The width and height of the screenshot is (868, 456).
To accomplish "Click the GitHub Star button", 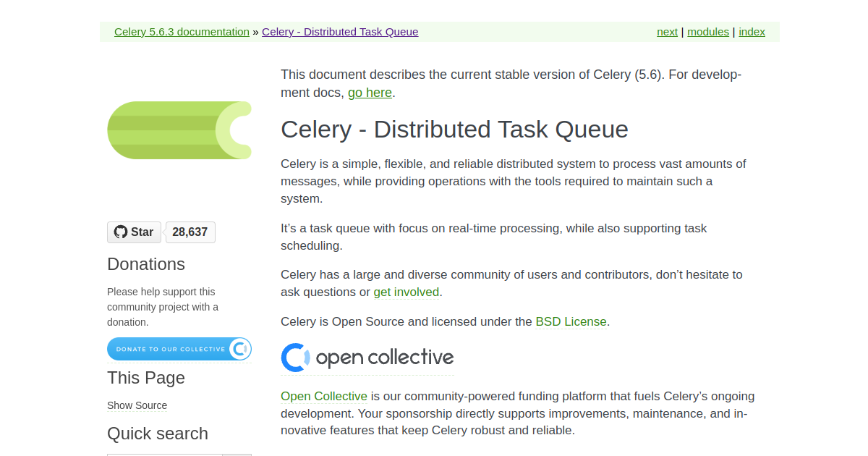I will pos(135,232).
